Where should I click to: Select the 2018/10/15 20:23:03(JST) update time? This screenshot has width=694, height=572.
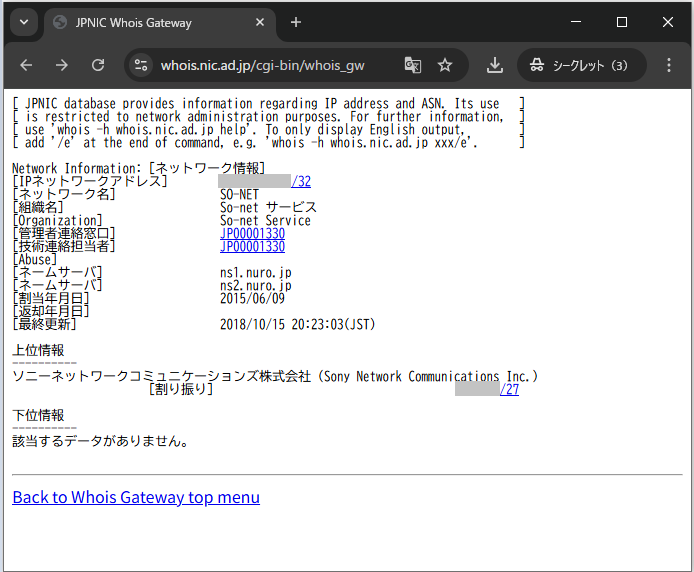tap(297, 325)
